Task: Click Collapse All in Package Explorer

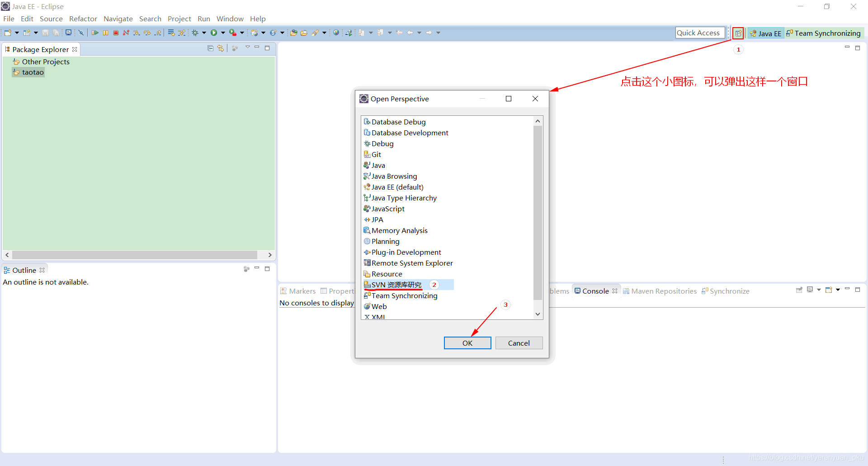Action: pos(210,48)
